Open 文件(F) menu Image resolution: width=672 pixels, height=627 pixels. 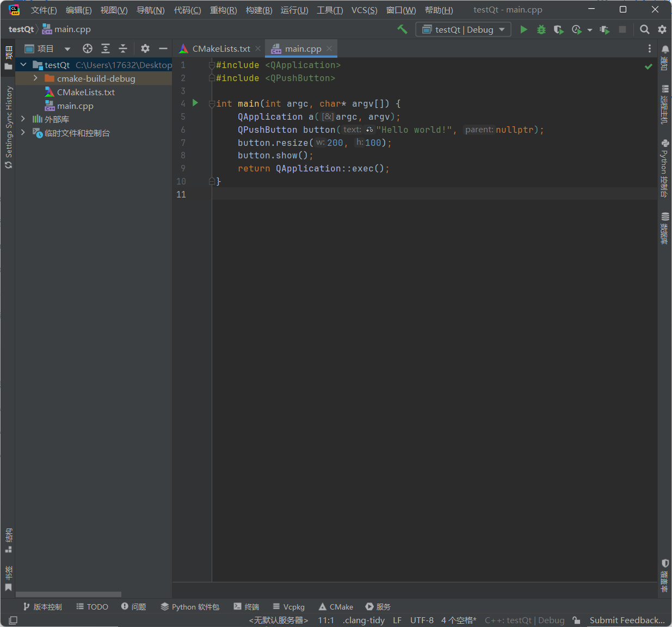44,10
